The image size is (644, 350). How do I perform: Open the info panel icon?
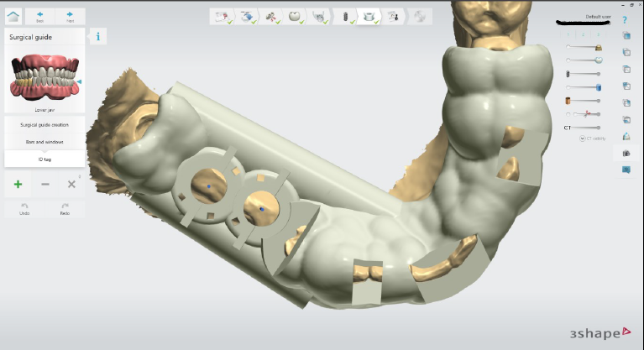click(98, 36)
